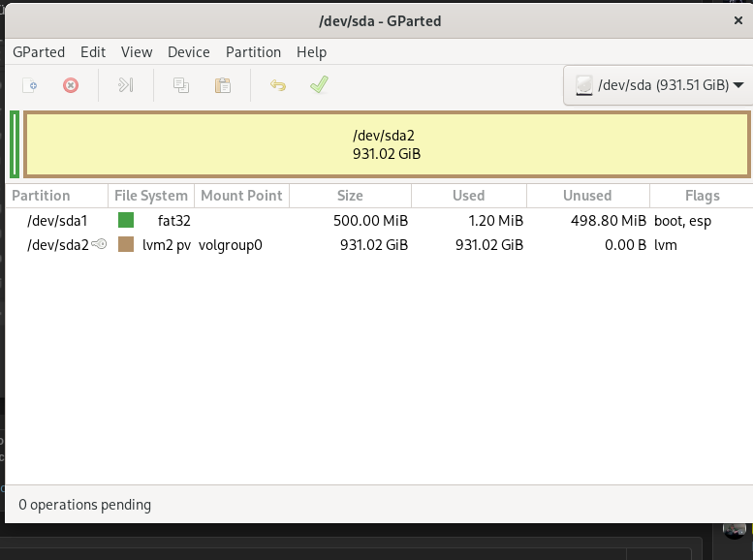Select the thin green sda1 block in disk map
The width and height of the screenshot is (753, 560).
[x=15, y=144]
